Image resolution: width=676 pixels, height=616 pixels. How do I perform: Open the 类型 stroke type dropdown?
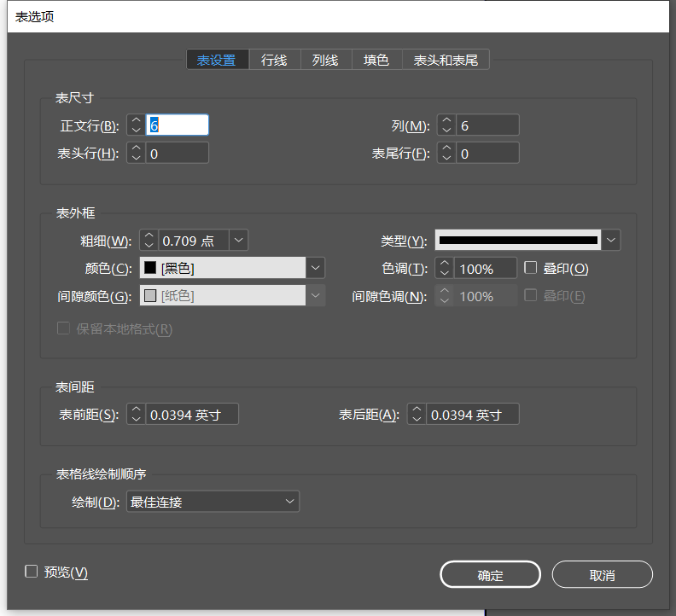click(x=611, y=241)
